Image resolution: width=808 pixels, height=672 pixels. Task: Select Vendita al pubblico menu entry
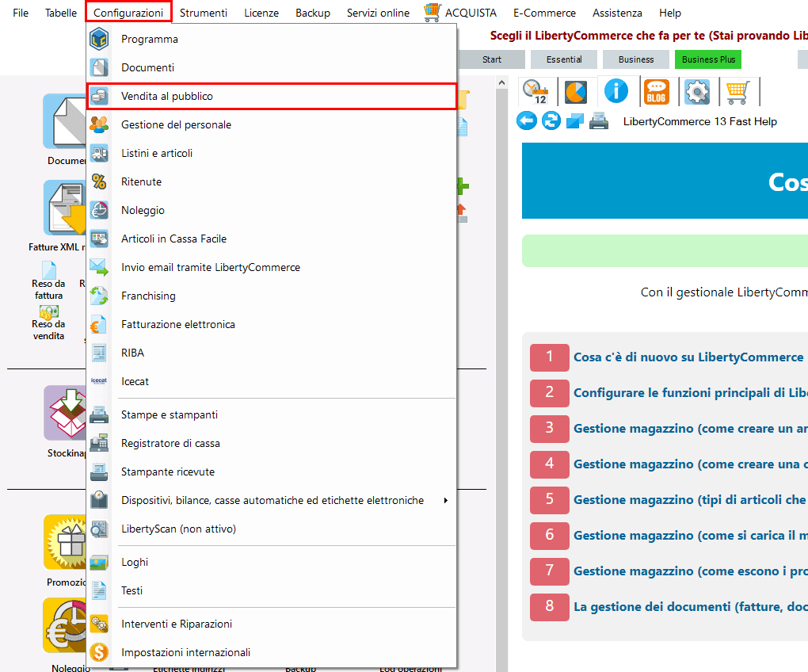coord(272,97)
